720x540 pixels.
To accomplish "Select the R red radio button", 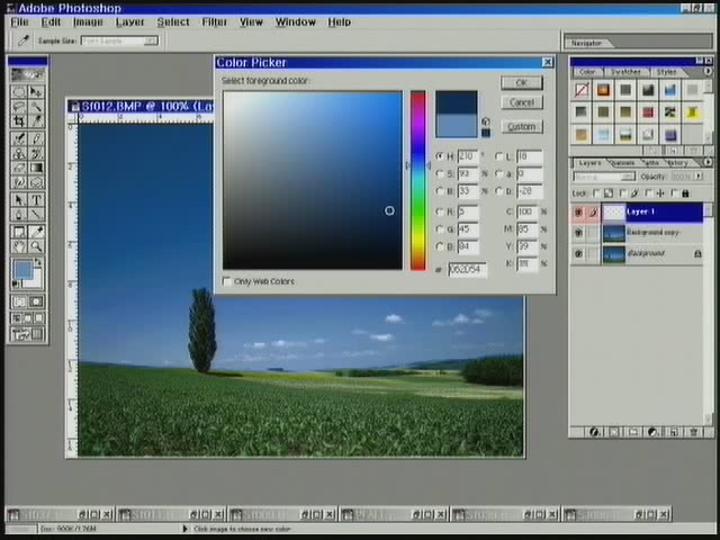I will click(x=440, y=212).
